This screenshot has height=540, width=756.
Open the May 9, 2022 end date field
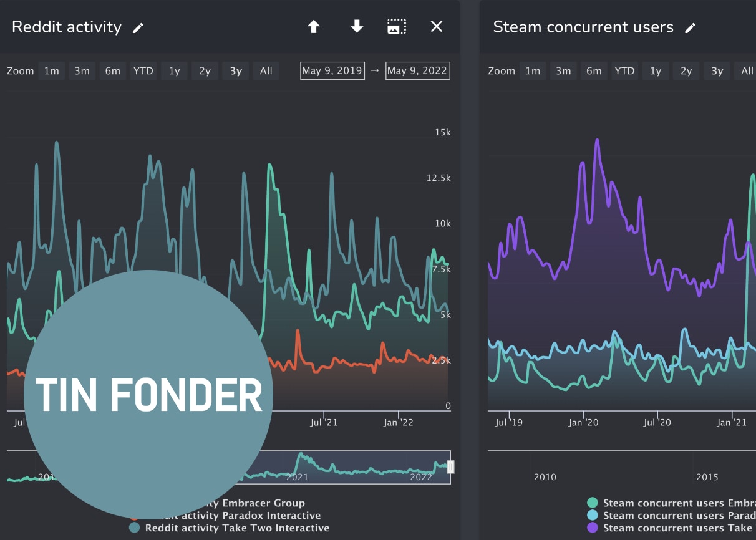(x=417, y=71)
